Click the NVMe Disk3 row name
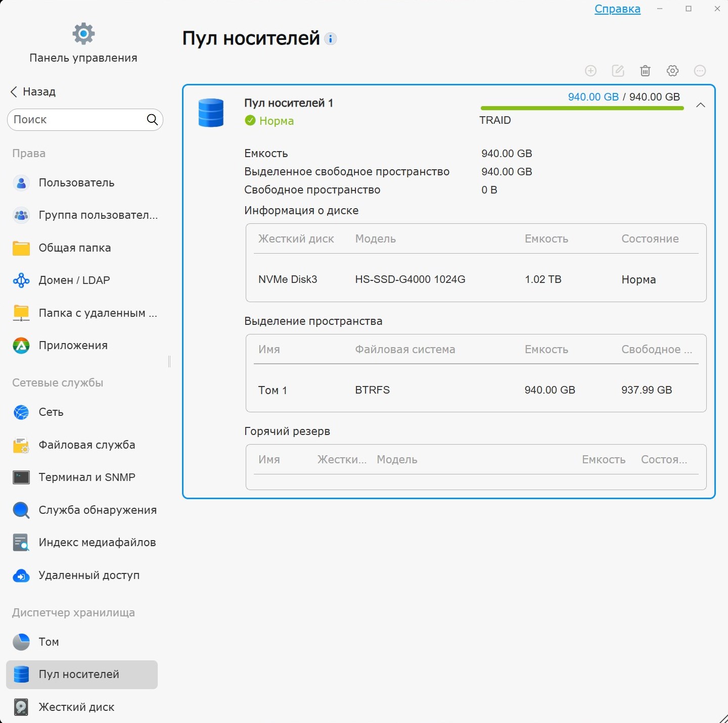This screenshot has width=728, height=723. [x=288, y=279]
